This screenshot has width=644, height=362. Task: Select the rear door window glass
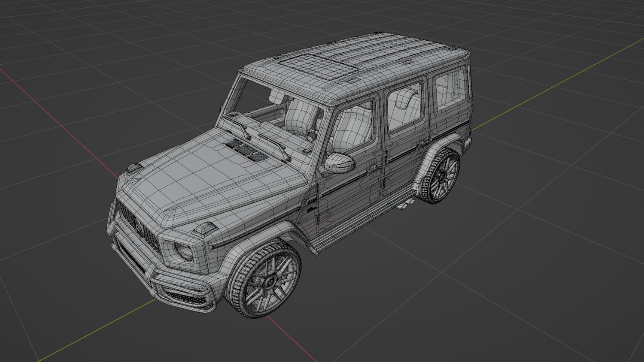[405, 106]
